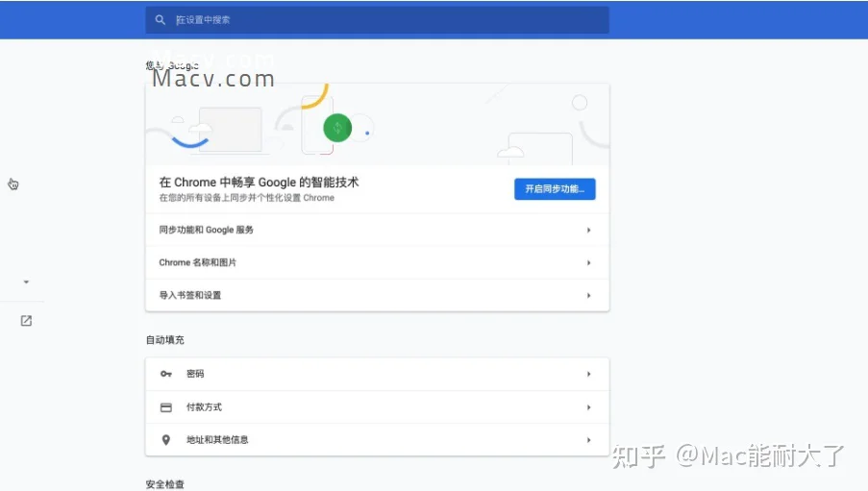The width and height of the screenshot is (868, 491).
Task: Open import bookmarks and settings row
Action: click(x=377, y=295)
